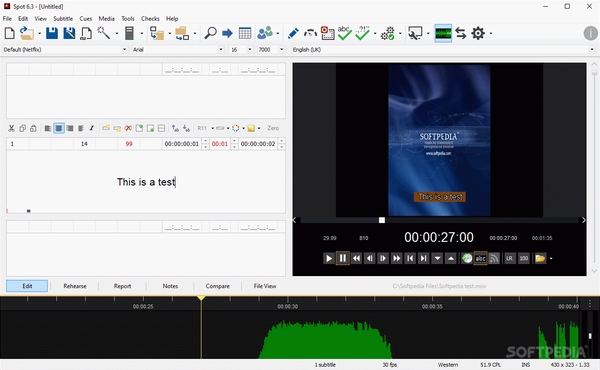
Task: Click the server tower icon
Action: click(x=129, y=33)
